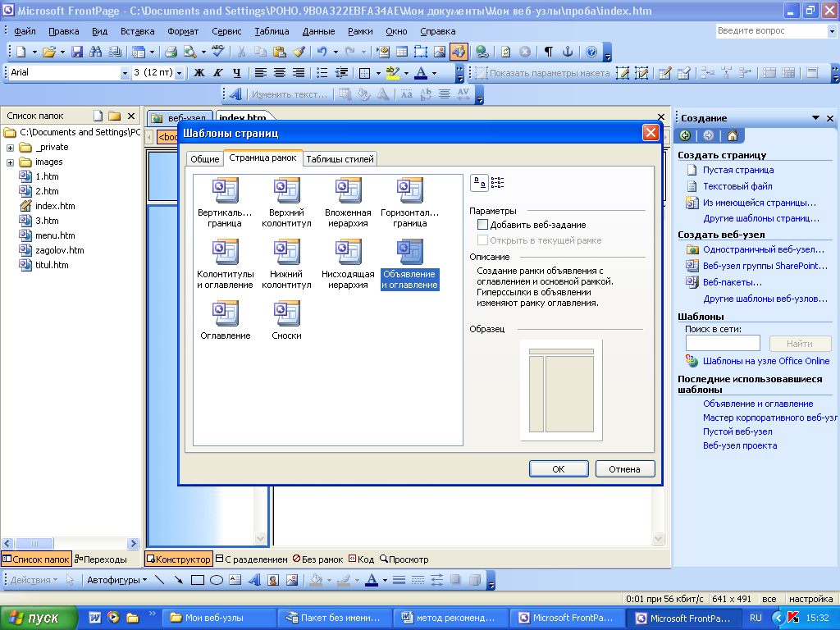This screenshot has width=840, height=630.
Task: Switch to the Переходы pane button
Action: 101,559
